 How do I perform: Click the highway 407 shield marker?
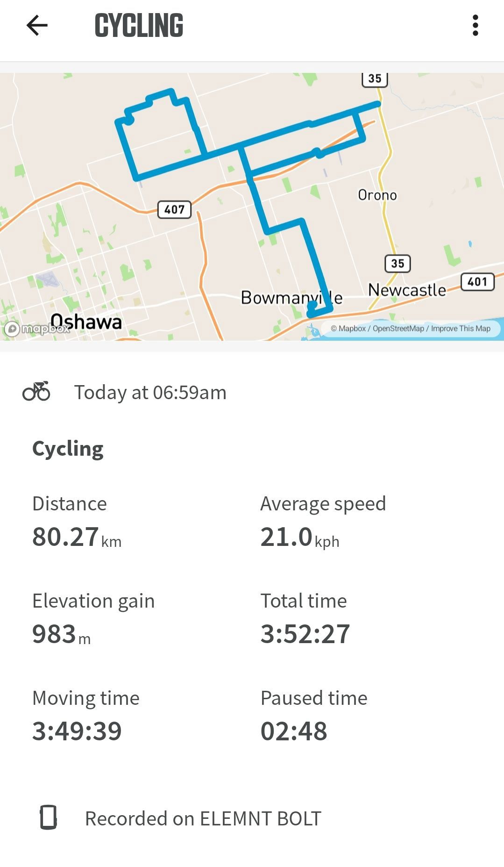174,209
